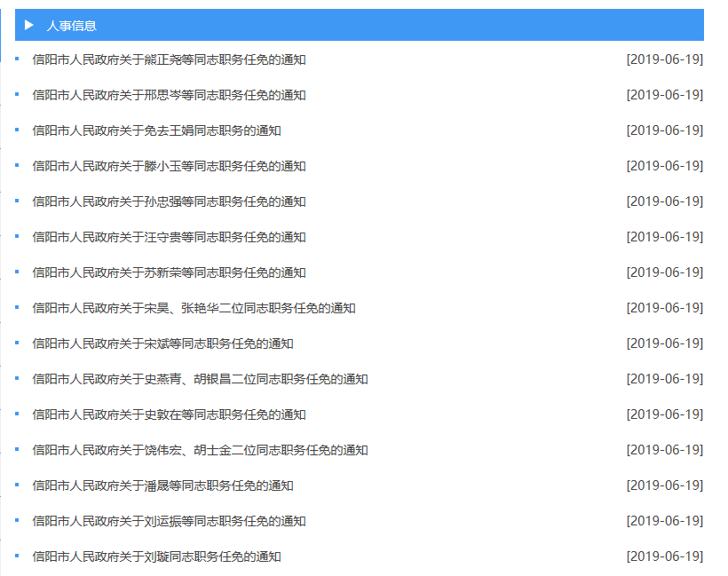Open the notice about 宋昊、张艳华二位同志
The height and width of the screenshot is (576, 728).
194,308
